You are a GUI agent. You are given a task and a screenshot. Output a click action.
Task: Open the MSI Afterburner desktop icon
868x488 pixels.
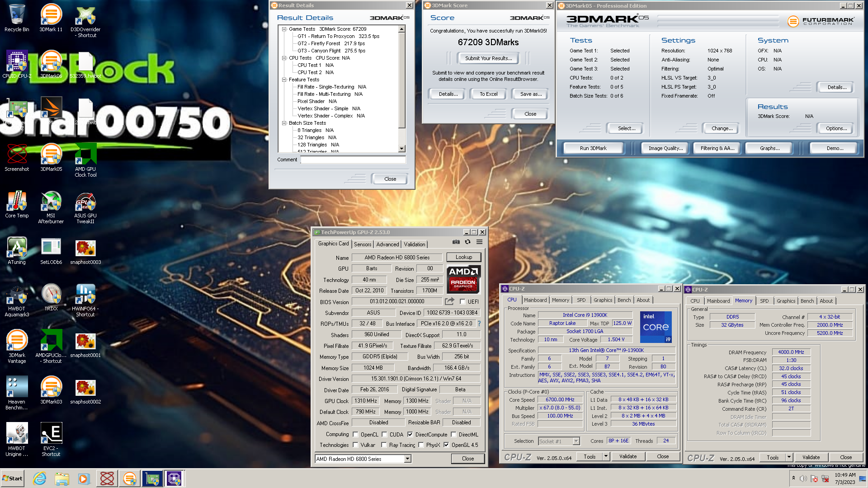click(x=51, y=207)
